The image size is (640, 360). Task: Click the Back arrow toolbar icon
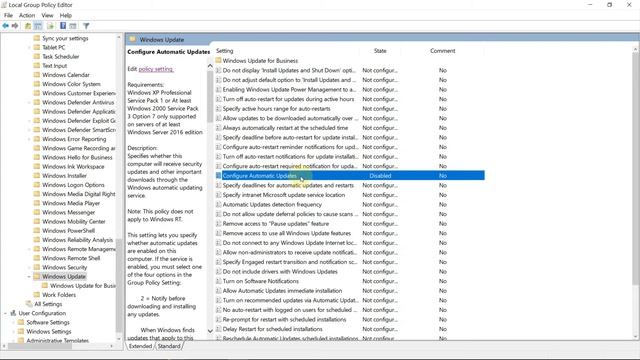point(5,26)
